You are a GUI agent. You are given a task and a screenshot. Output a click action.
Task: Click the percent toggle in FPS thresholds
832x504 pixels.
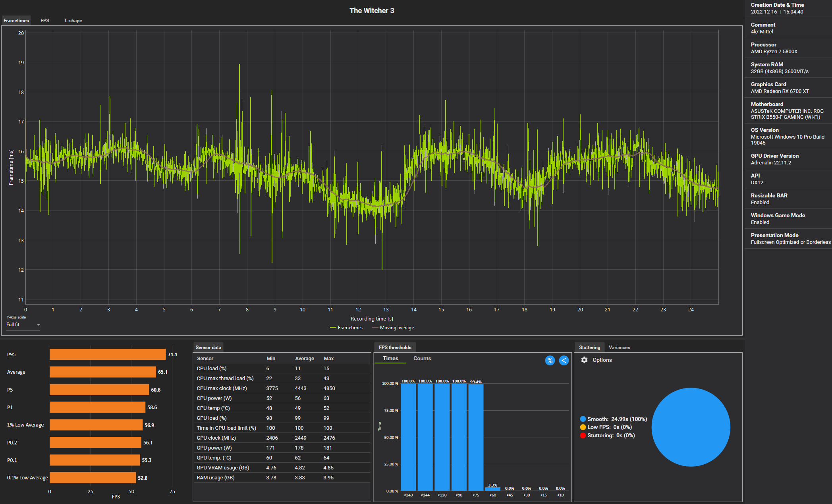point(550,360)
